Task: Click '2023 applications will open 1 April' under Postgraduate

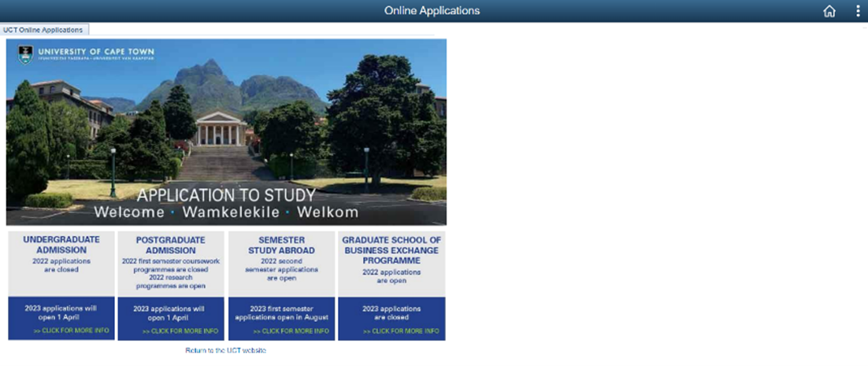Action: click(x=169, y=313)
